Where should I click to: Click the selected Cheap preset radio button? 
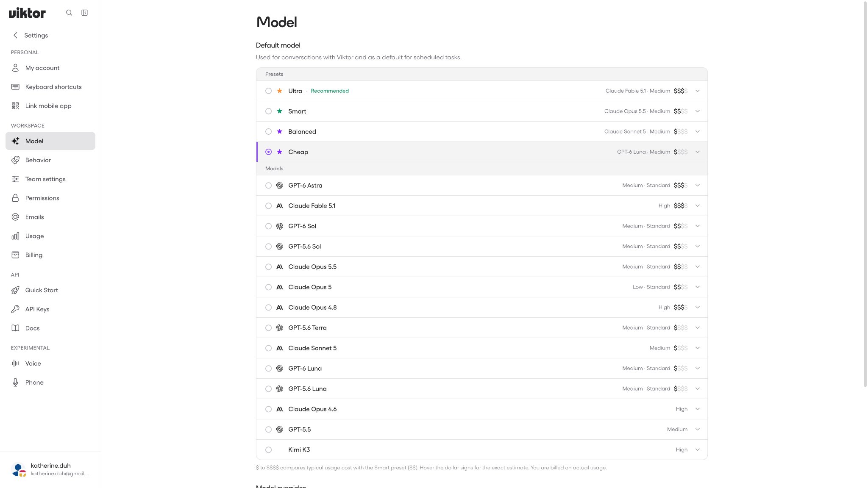269,152
